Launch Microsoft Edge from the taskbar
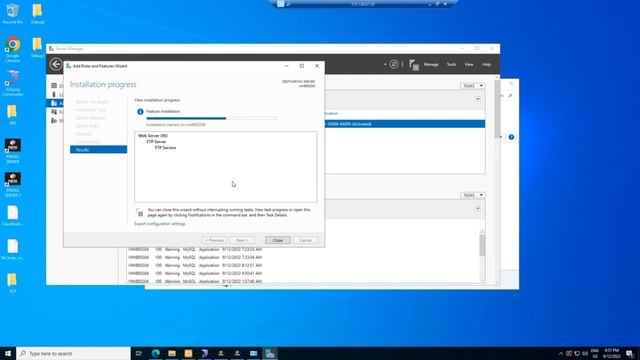Image resolution: width=640 pixels, height=360 pixels. coord(156,353)
